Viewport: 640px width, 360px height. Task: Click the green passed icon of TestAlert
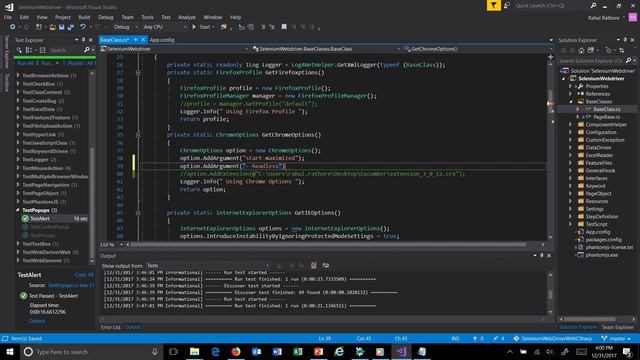coord(25,219)
